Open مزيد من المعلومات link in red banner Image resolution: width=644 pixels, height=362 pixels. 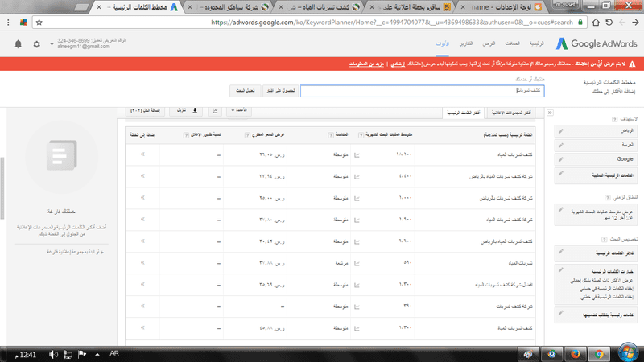click(x=366, y=64)
